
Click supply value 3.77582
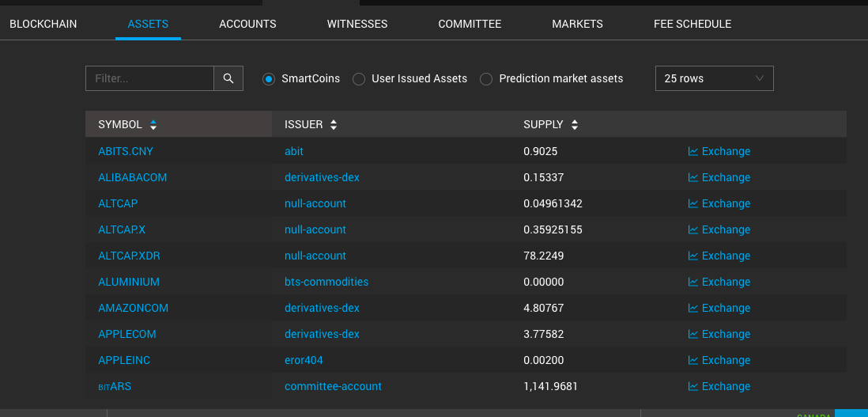click(x=544, y=334)
